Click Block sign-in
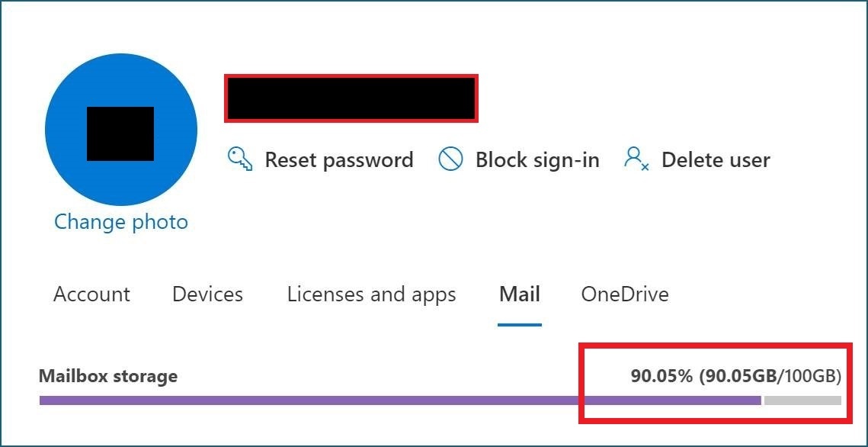 pos(536,159)
